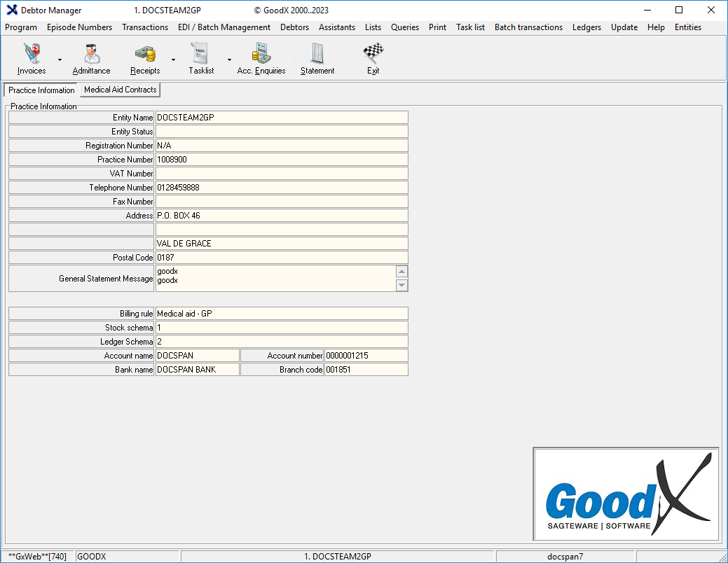
Task: Launch Acc. Enquiries from toolbar
Action: click(261, 58)
